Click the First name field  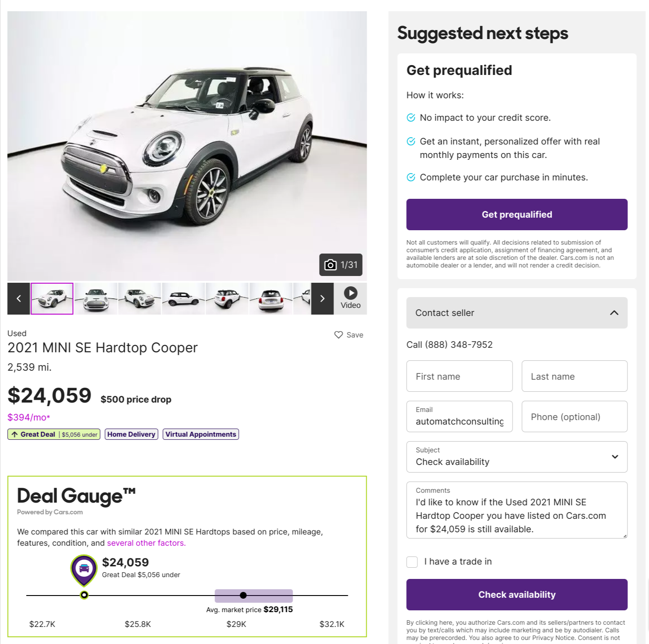tap(459, 376)
